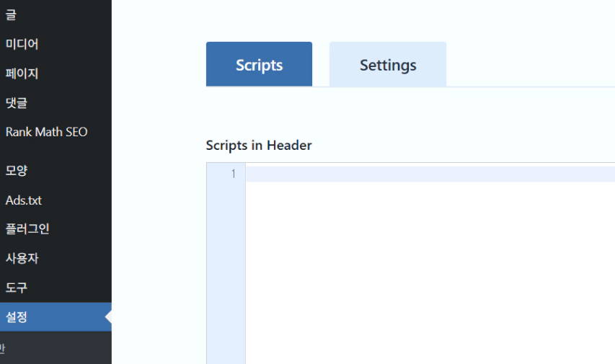615x364 pixels.
Task: Open Rank Math SEO menu
Action: (x=46, y=132)
